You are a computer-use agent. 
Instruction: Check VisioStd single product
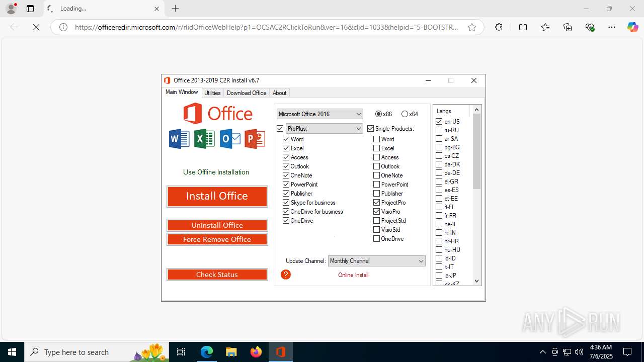pos(377,230)
